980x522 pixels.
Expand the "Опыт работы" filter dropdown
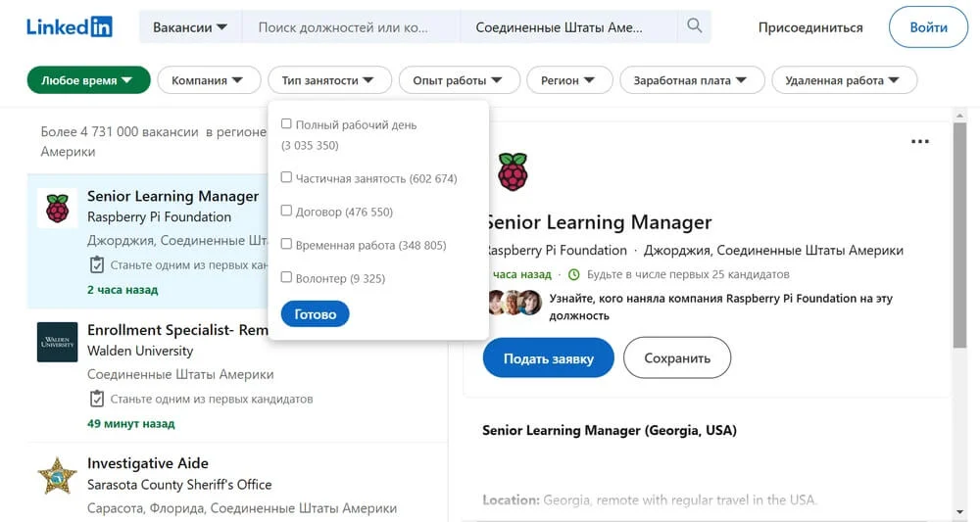458,80
